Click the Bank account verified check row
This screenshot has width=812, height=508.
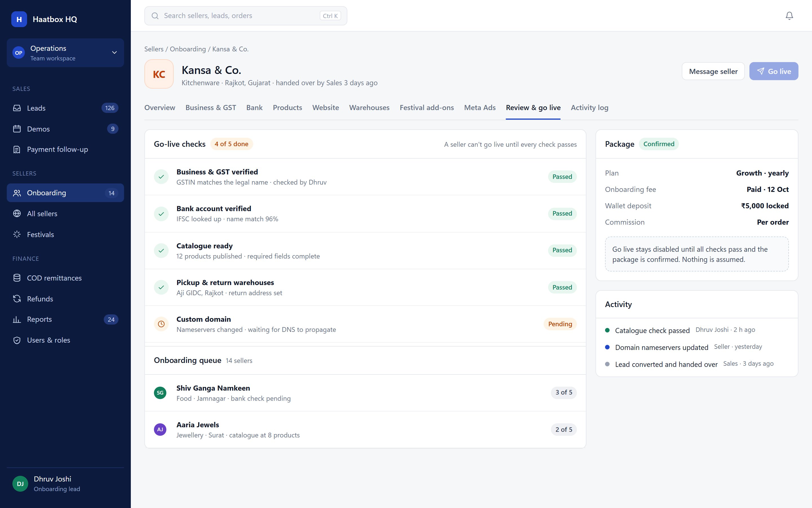pos(365,214)
